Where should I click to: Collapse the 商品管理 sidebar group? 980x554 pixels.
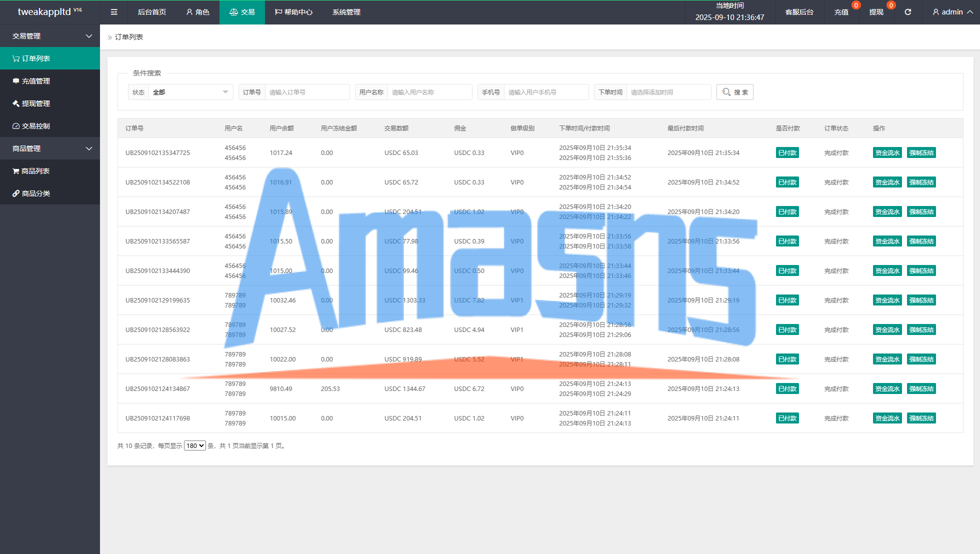click(x=89, y=148)
